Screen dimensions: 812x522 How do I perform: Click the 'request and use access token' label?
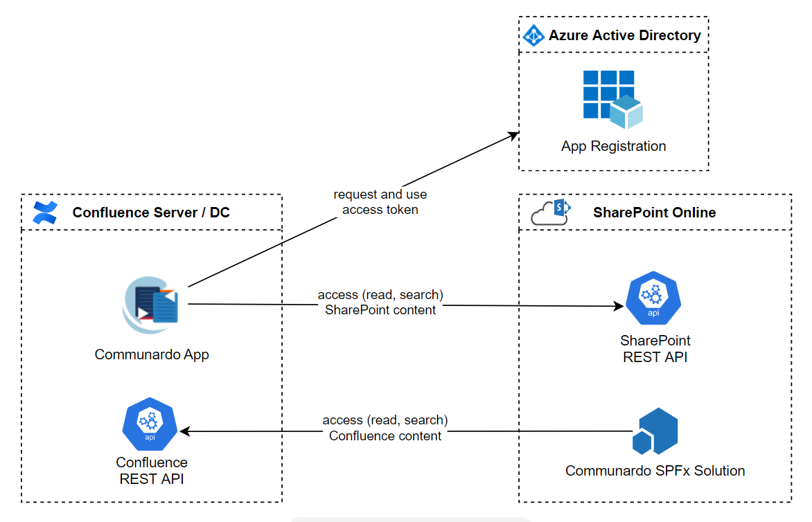pos(380,202)
